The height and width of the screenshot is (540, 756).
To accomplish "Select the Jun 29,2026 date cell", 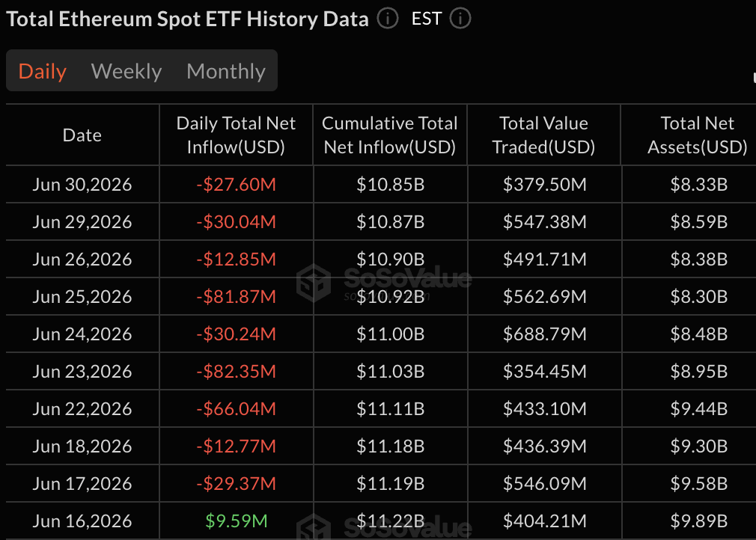I will 82,222.
